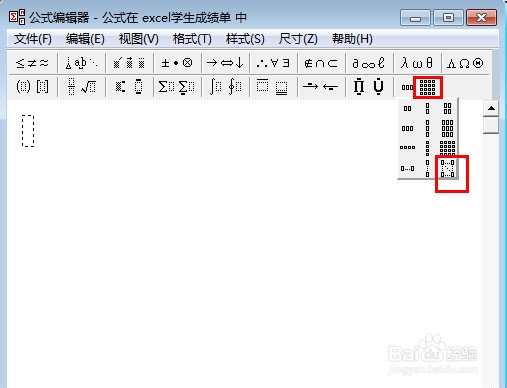Insert a 4×4 matrix template
The image size is (507, 388).
(447, 148)
